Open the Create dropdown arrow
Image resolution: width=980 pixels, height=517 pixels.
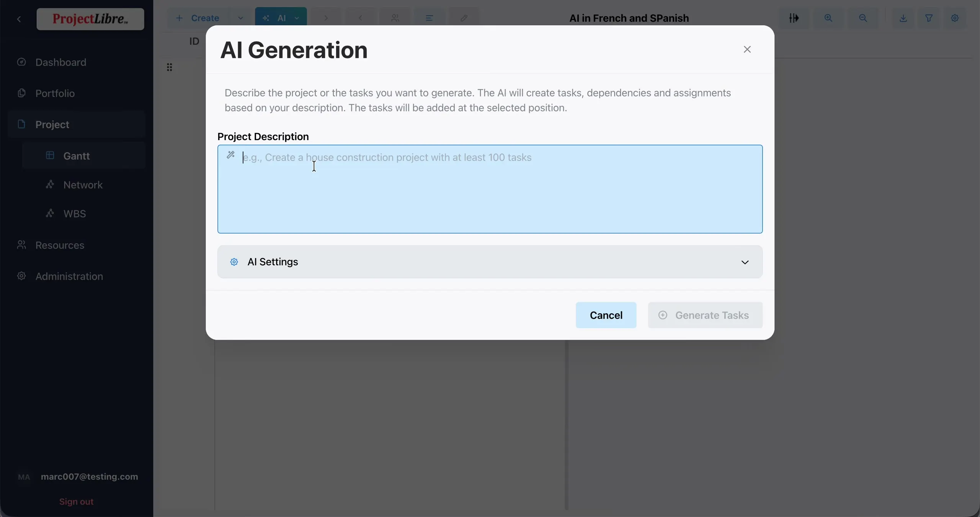pos(240,18)
